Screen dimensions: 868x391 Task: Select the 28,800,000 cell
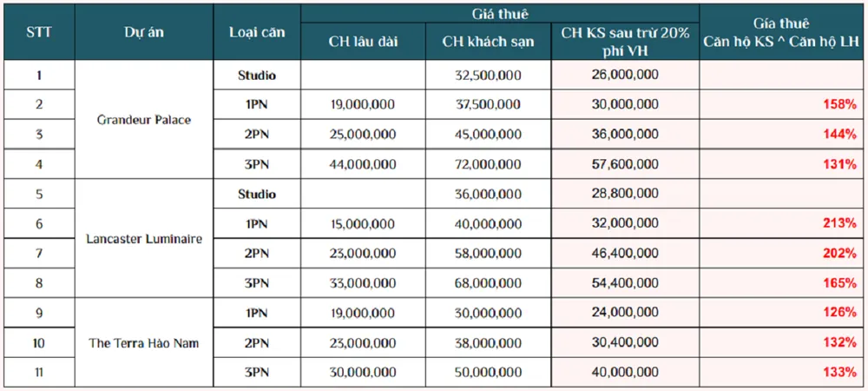[x=625, y=194]
